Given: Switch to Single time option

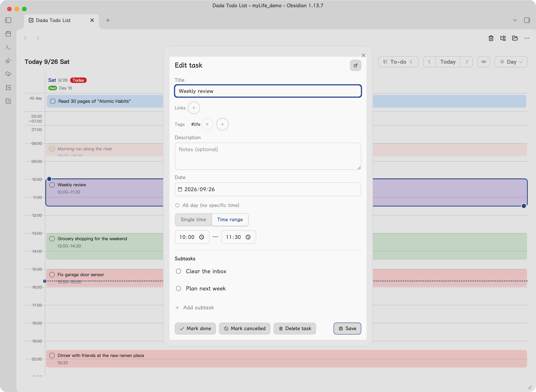Looking at the screenshot, I should tap(193, 219).
